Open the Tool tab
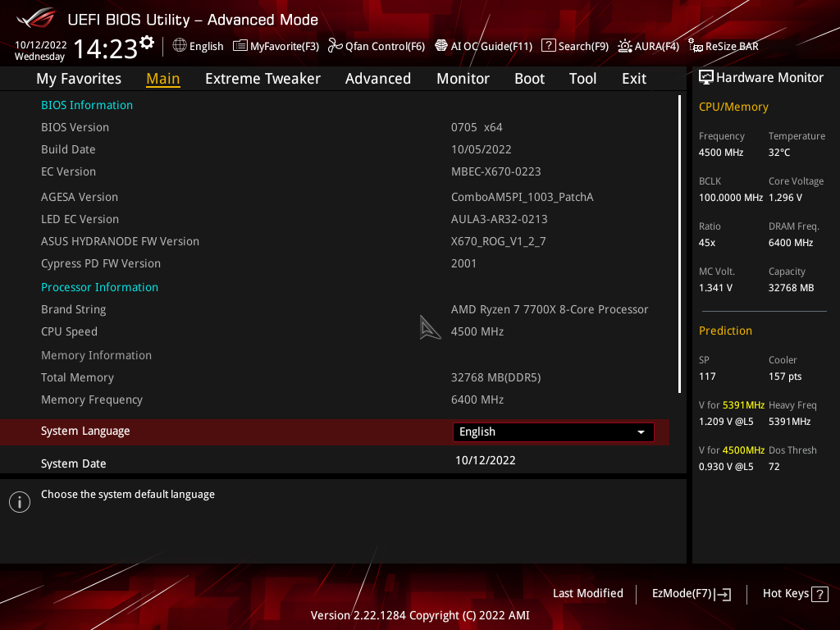Screen dimensions: 840x630 582,79
